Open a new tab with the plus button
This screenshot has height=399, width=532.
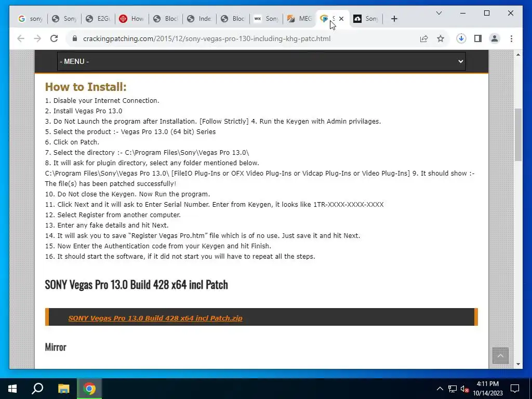tap(394, 19)
